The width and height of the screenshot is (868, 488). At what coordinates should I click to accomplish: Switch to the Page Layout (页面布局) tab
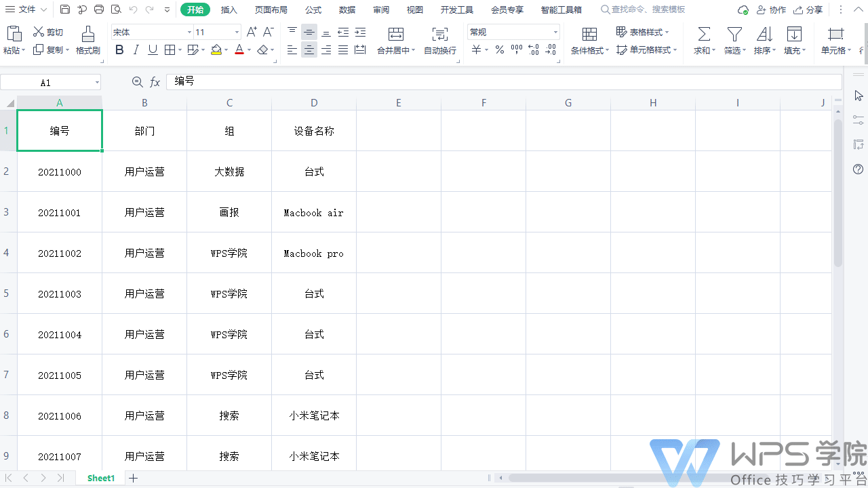point(271,9)
